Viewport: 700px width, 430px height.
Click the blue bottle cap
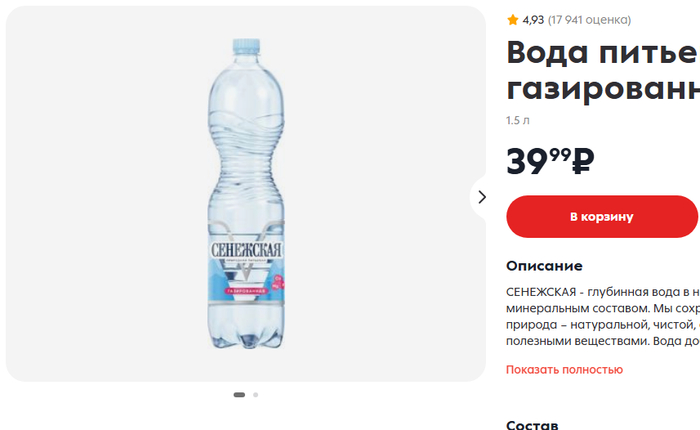pos(246,46)
